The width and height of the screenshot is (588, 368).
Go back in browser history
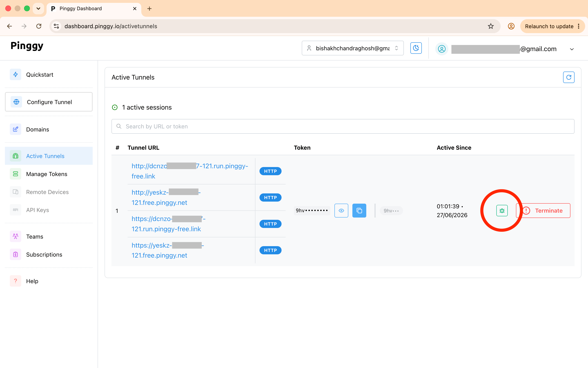9,26
